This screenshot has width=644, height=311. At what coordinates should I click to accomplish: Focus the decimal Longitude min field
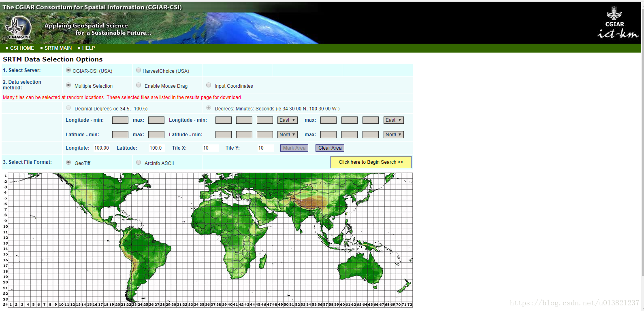(x=120, y=120)
